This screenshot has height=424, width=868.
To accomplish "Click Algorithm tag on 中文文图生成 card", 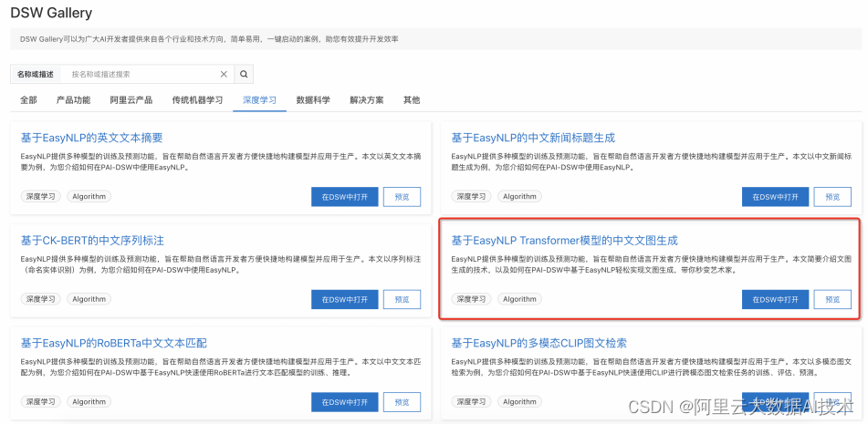I will coord(520,299).
